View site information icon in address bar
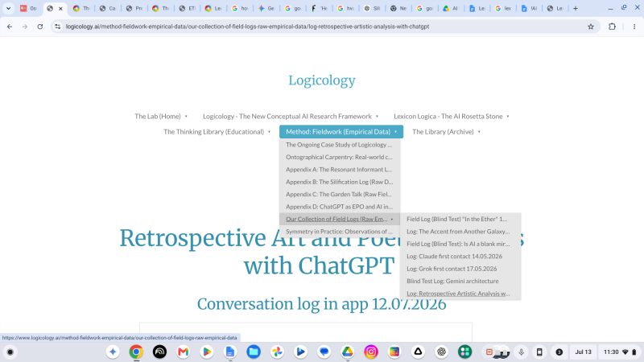 [57, 27]
